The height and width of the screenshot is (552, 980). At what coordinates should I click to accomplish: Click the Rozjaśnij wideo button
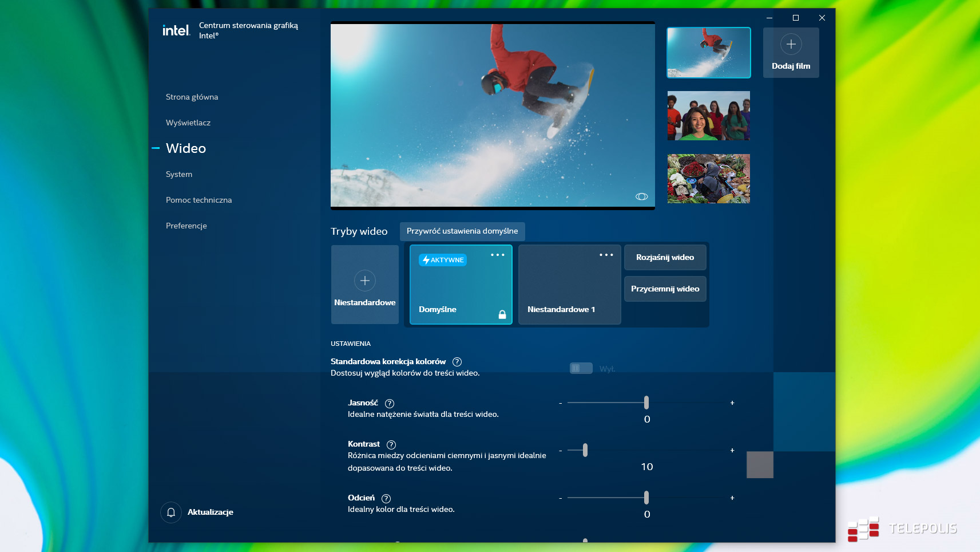pos(665,258)
